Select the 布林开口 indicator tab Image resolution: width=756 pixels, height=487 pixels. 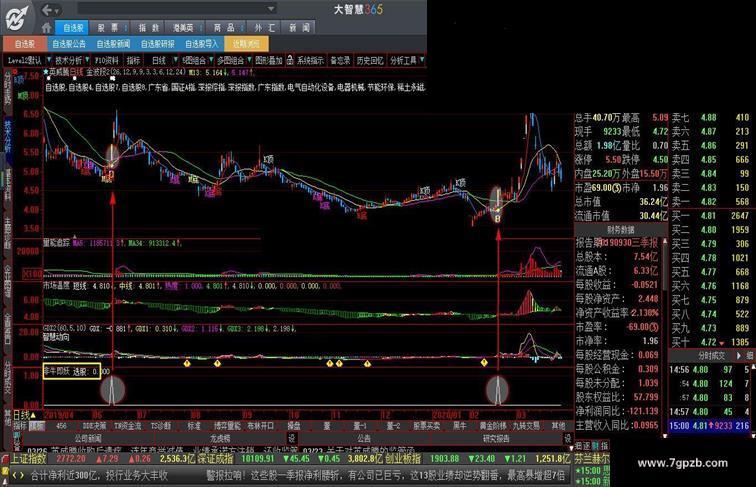point(260,426)
